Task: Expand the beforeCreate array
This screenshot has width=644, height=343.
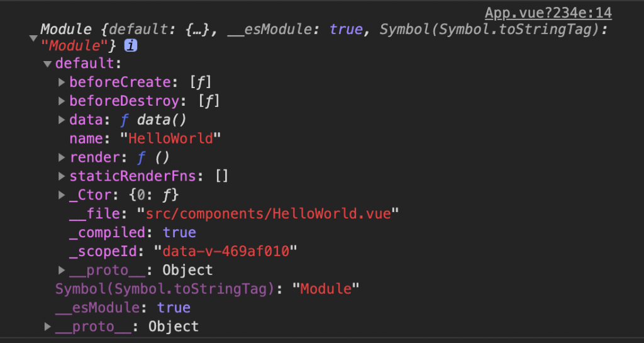Action: click(x=62, y=82)
